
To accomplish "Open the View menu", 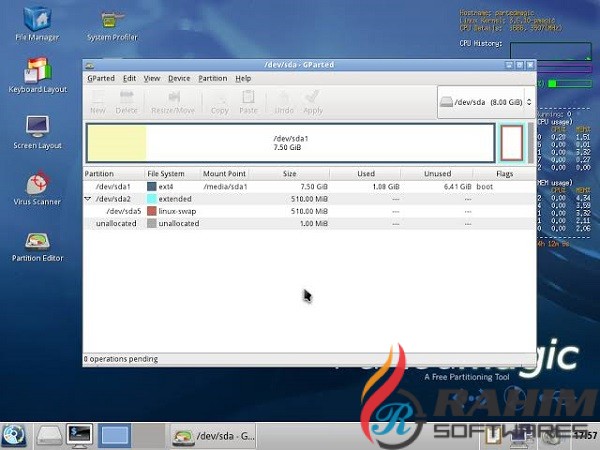I will (152, 78).
